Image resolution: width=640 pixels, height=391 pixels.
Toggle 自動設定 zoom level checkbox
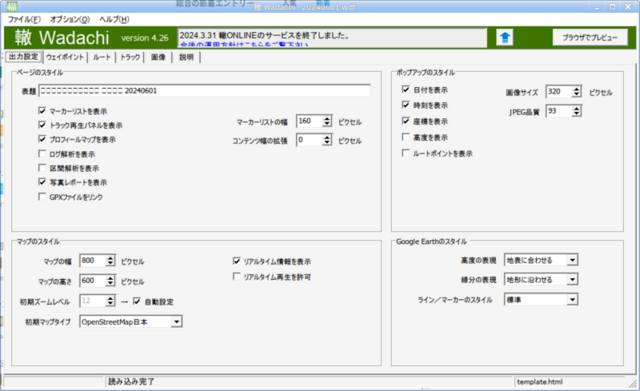point(136,301)
